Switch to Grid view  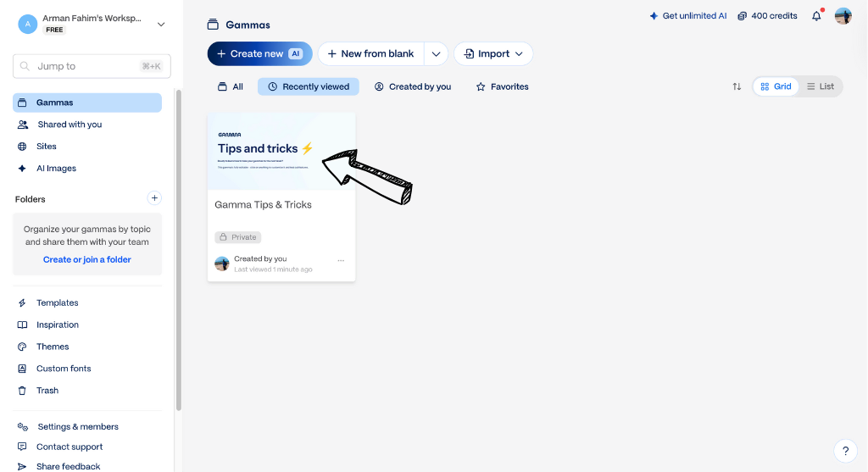click(776, 86)
